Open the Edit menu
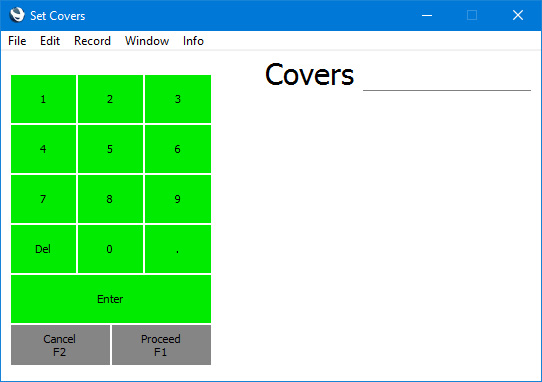This screenshot has width=542, height=382. 50,41
